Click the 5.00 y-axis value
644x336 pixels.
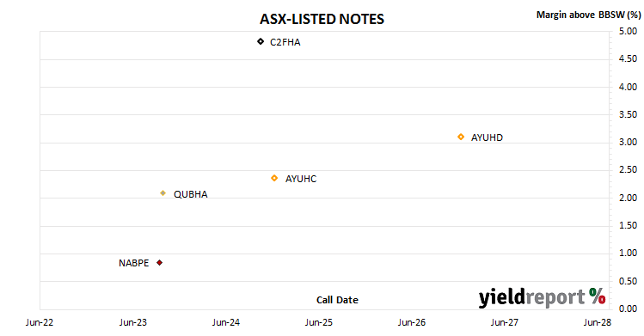click(x=628, y=31)
